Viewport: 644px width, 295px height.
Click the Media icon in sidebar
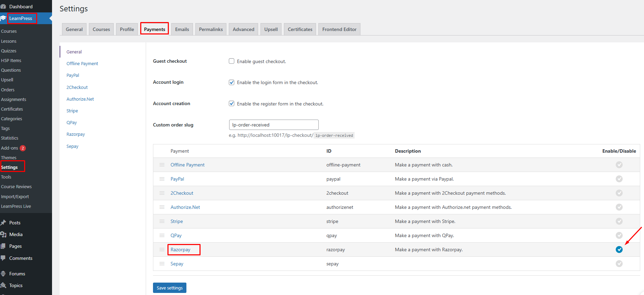[x=3, y=234]
